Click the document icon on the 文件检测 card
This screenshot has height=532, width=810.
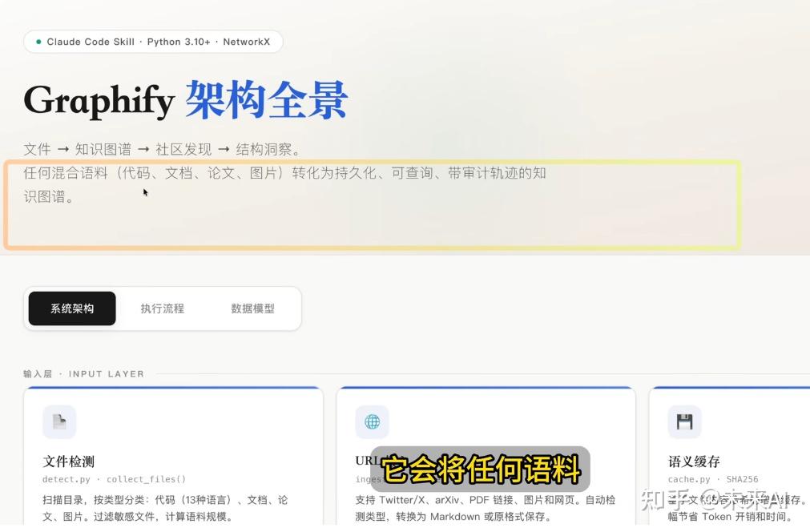click(x=59, y=421)
